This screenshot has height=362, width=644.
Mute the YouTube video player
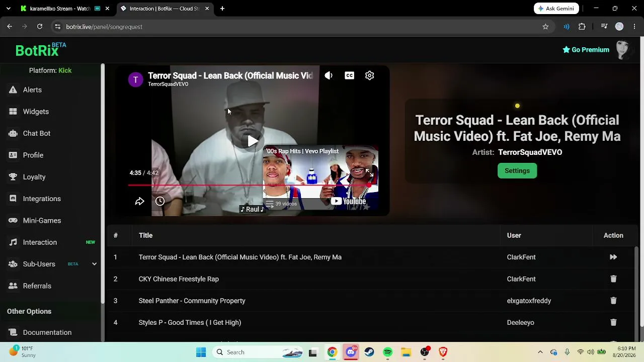point(329,75)
